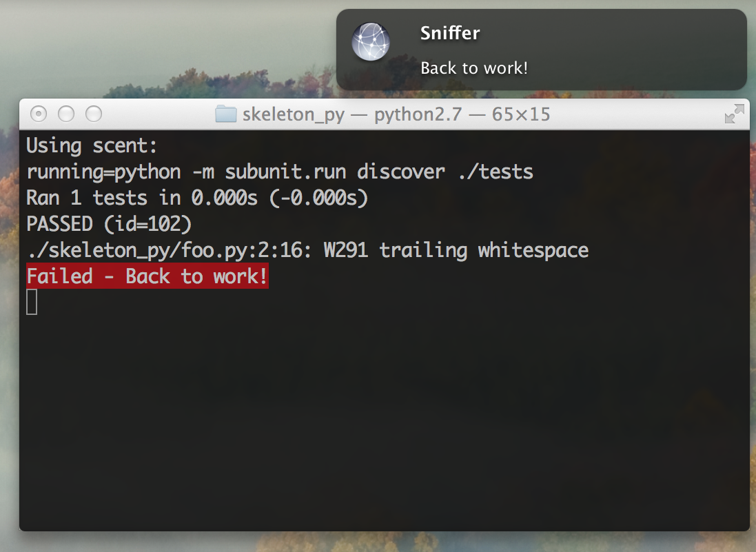Click the yellow minimize button
Screen dimensions: 756x552
click(x=65, y=114)
